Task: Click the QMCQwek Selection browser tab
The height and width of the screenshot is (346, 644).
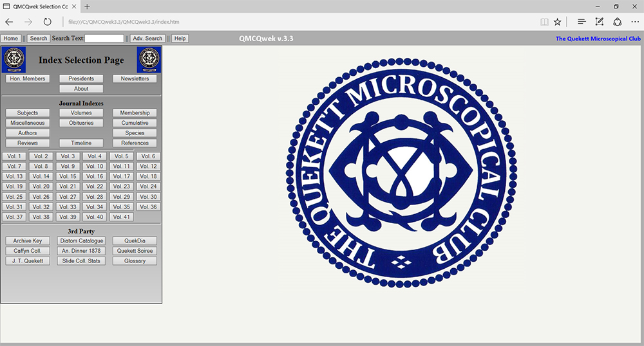Action: click(x=39, y=6)
